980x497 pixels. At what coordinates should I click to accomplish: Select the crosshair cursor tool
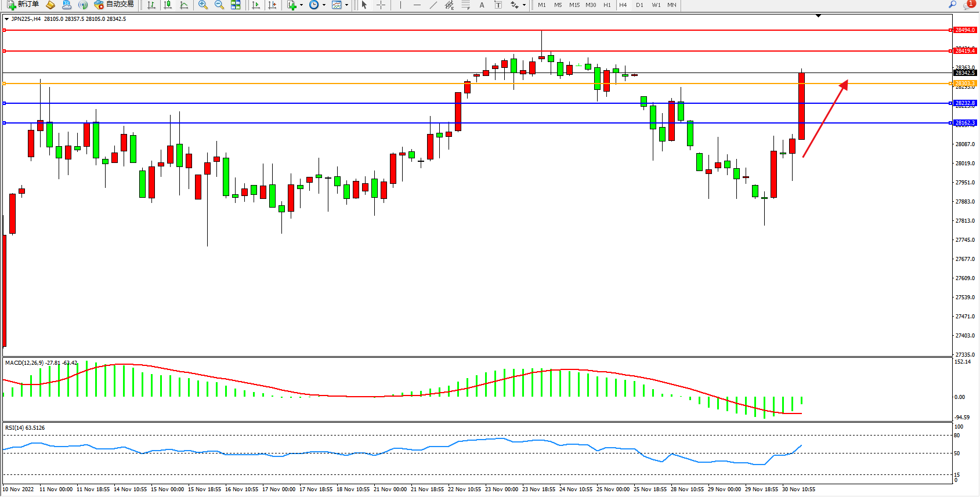pyautogui.click(x=381, y=5)
